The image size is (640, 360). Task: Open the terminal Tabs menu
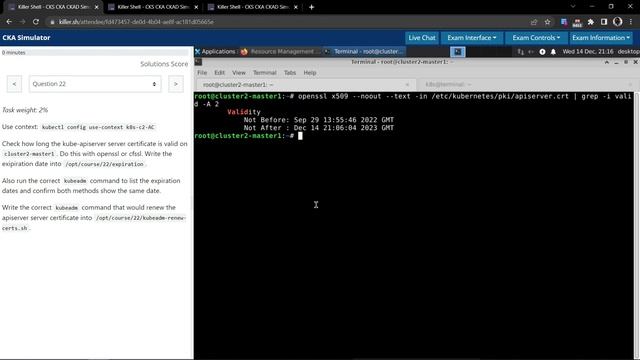click(x=290, y=73)
